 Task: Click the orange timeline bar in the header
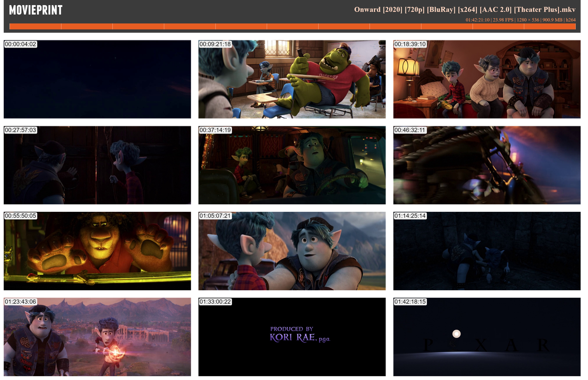click(x=292, y=27)
